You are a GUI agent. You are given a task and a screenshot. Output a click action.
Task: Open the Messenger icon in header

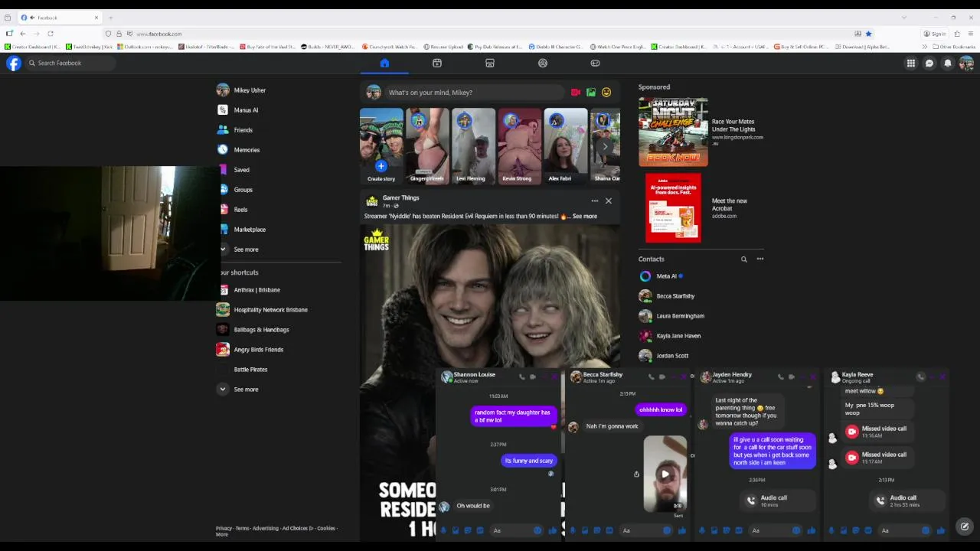click(x=929, y=64)
